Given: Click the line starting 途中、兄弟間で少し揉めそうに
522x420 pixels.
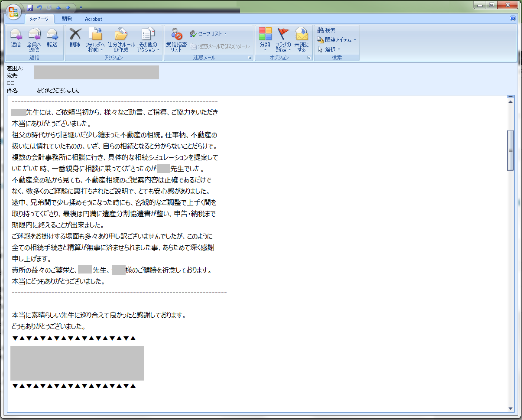Looking at the screenshot, I should click(x=114, y=202).
